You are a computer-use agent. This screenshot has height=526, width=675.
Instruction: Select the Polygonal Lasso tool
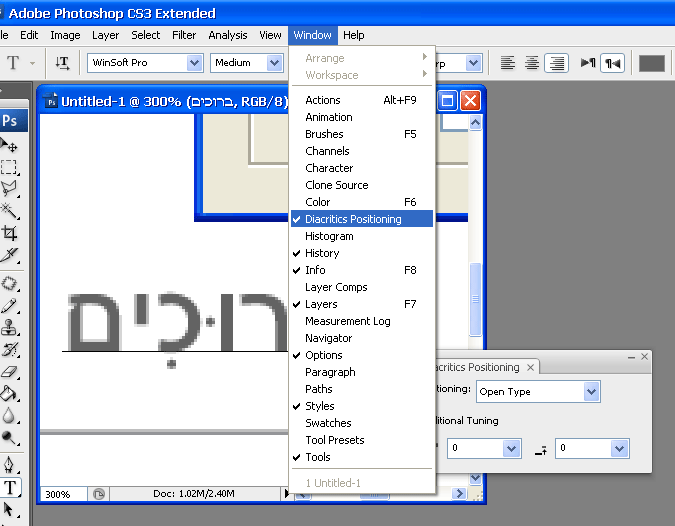(9, 189)
